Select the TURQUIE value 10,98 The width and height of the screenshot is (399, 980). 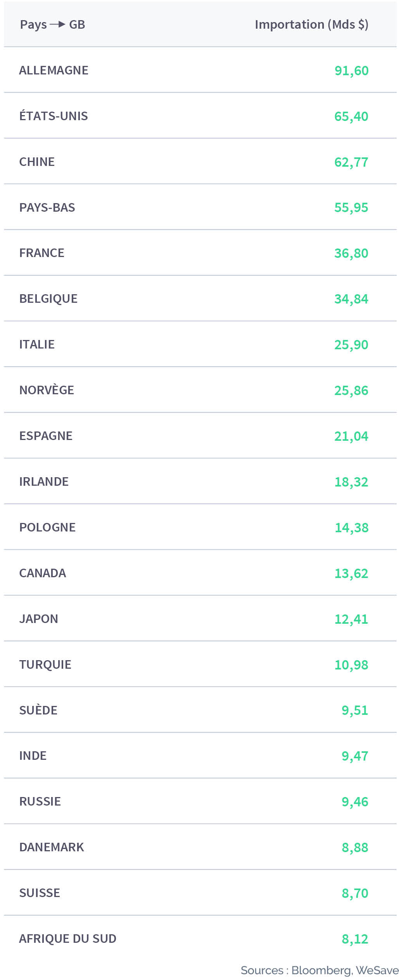pyautogui.click(x=351, y=665)
